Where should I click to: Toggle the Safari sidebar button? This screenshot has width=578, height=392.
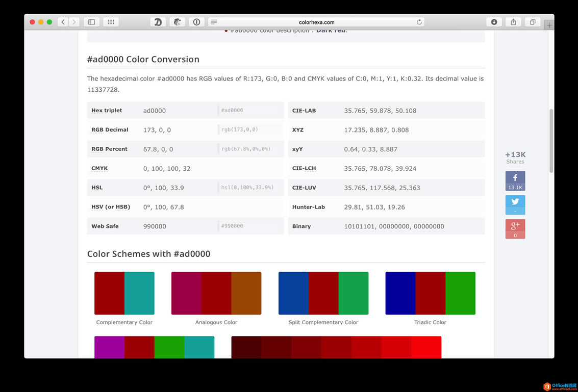(92, 22)
